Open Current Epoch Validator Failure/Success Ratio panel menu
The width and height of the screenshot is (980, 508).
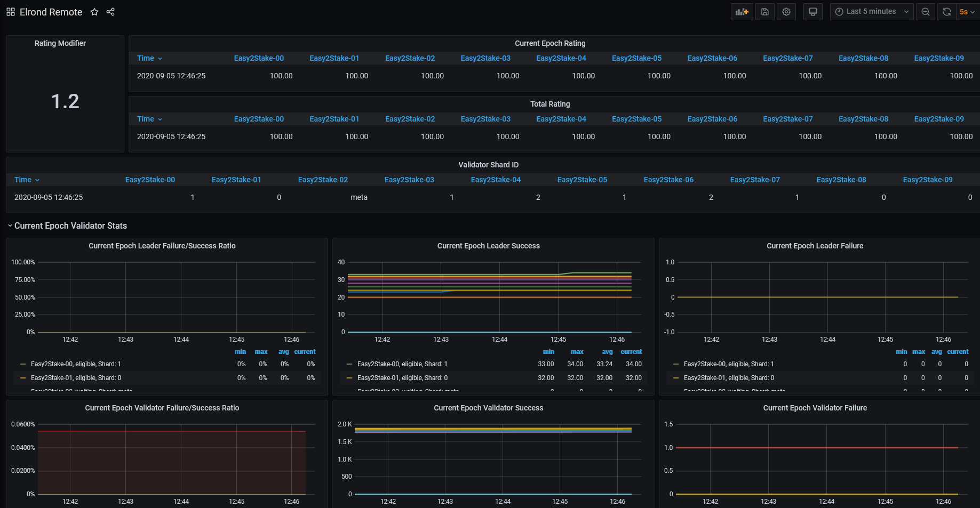(162, 408)
